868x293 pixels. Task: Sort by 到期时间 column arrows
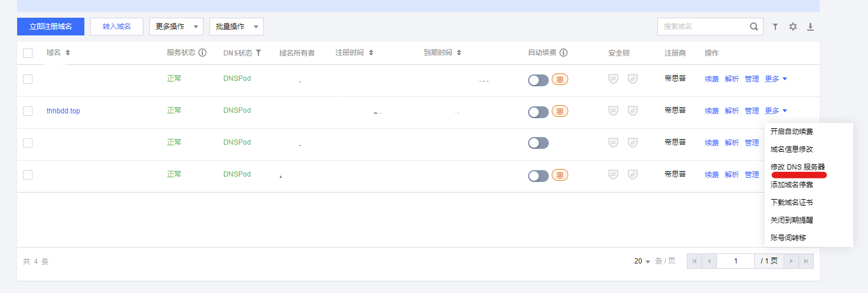point(458,53)
